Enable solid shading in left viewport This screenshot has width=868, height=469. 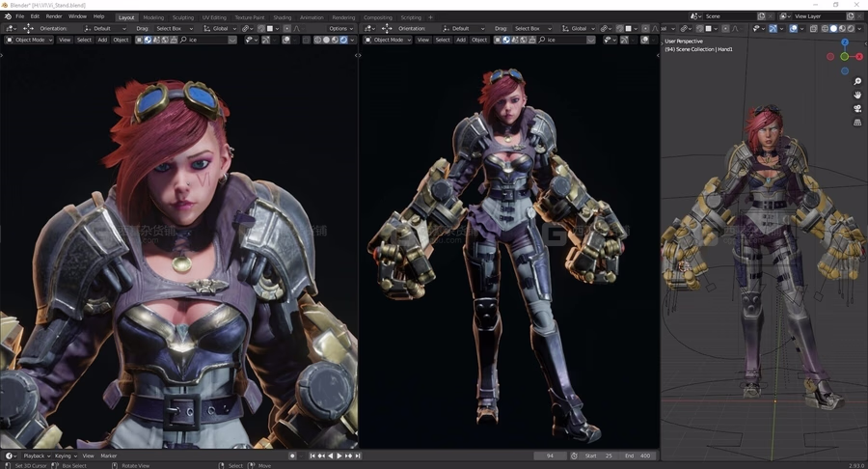pyautogui.click(x=326, y=40)
